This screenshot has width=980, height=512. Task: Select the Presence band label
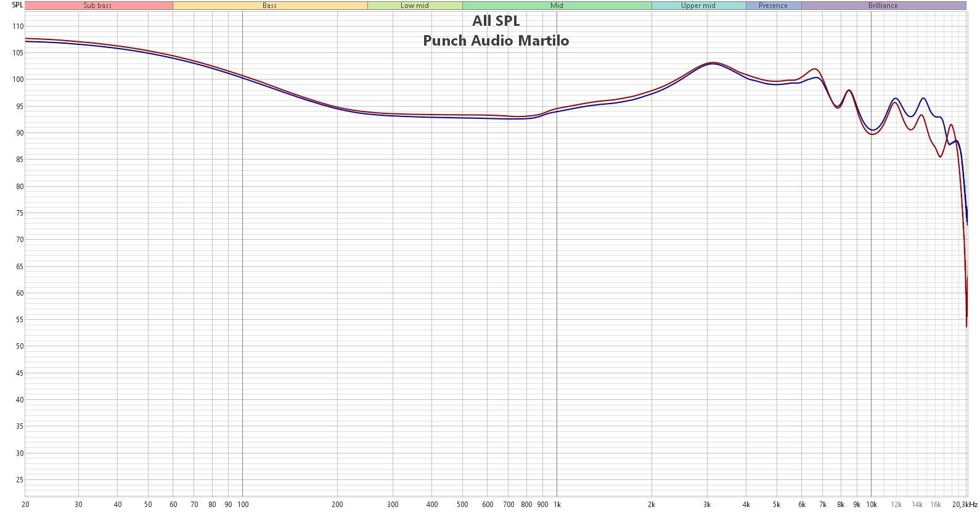(x=774, y=6)
